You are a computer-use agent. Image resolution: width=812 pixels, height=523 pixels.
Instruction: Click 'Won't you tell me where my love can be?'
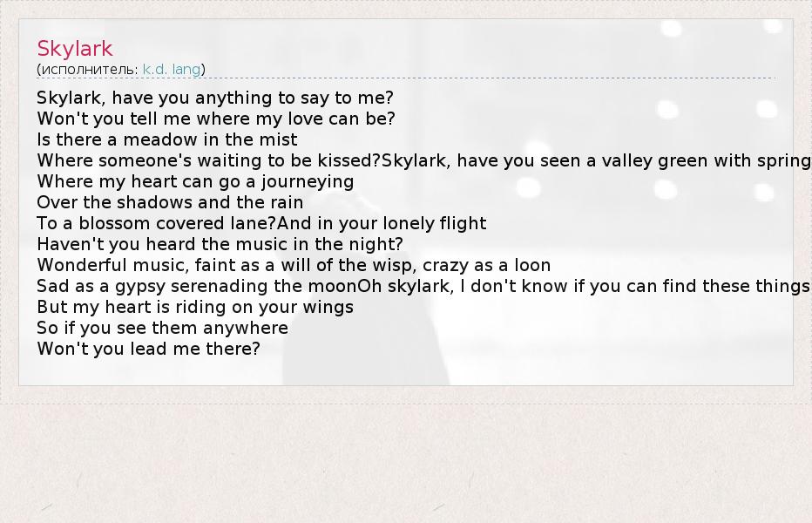point(216,119)
